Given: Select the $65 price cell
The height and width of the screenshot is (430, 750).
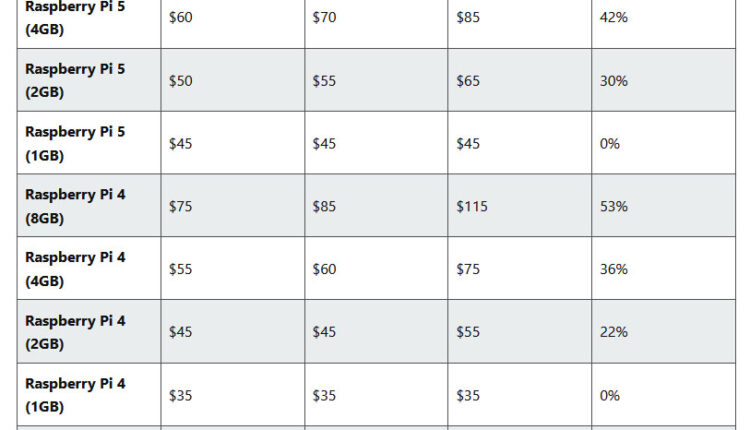Looking at the screenshot, I should (x=468, y=81).
